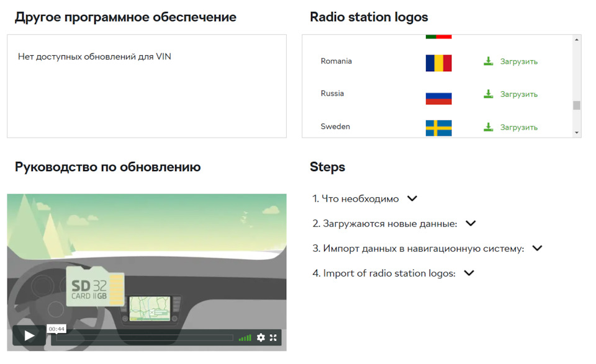Click the Romania flag icon
This screenshot has width=596, height=364.
tap(439, 63)
